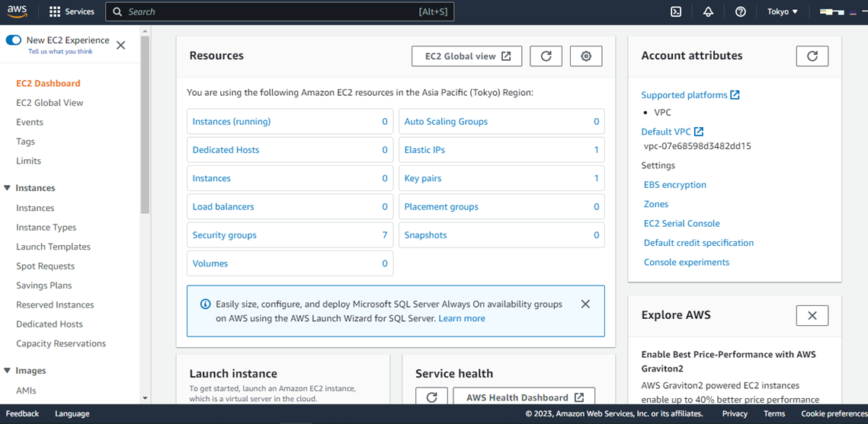Open EBS encryption setting
The image size is (868, 424).
click(x=674, y=185)
